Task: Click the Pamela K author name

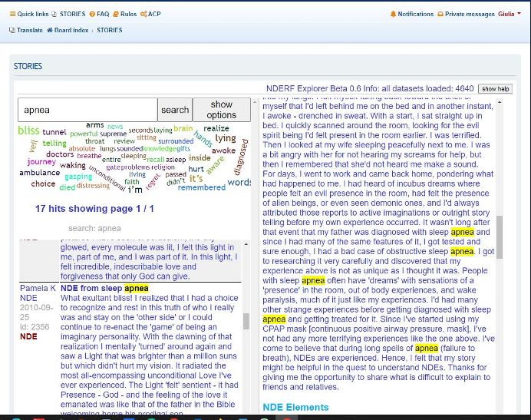Action: tap(38, 288)
